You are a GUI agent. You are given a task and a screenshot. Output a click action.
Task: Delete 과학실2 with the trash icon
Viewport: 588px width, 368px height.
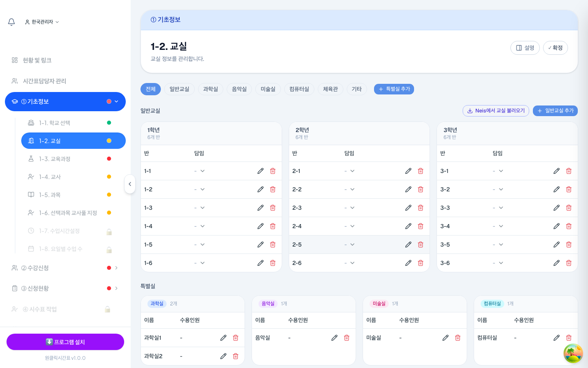point(236,356)
